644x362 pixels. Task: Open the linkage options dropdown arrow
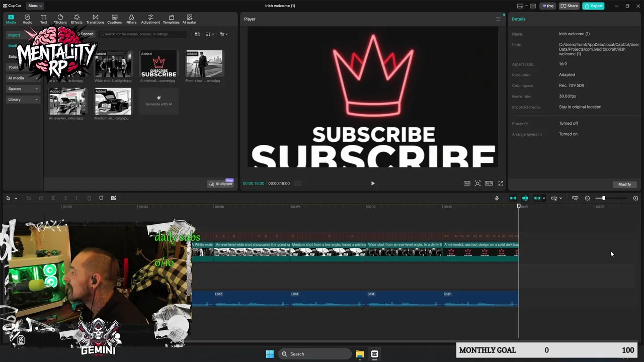(544, 198)
